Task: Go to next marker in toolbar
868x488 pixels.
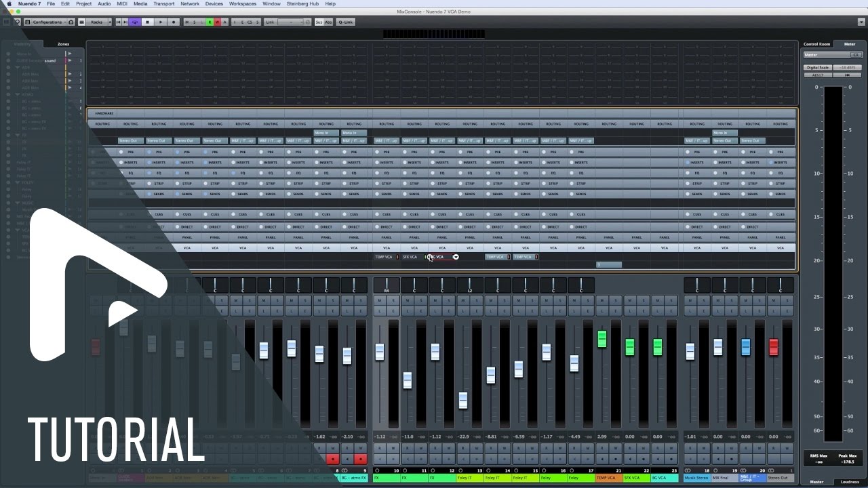Action: click(x=125, y=22)
